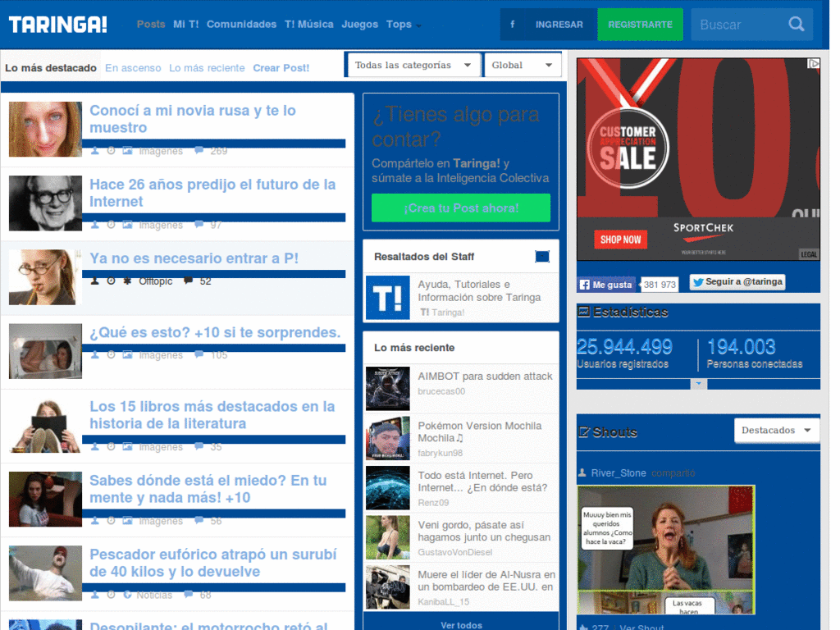Open post Pescador eufórico atrapó un surubí
Viewport: 840px width, 630px height.
pos(213,563)
